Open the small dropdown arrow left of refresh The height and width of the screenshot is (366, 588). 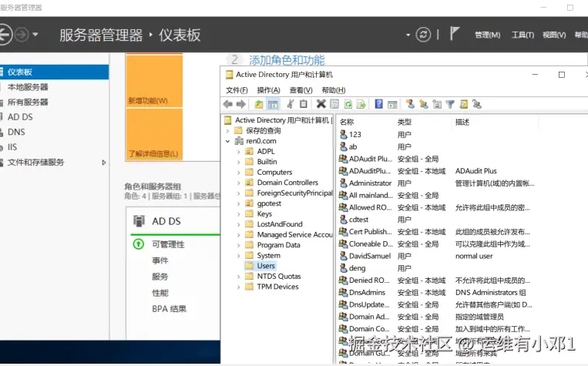coord(408,35)
